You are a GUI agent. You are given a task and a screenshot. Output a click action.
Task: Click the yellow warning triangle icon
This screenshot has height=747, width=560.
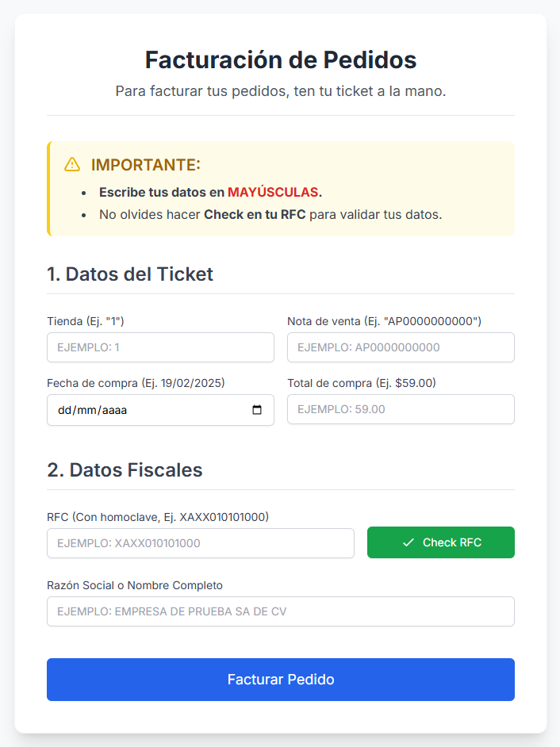click(72, 165)
